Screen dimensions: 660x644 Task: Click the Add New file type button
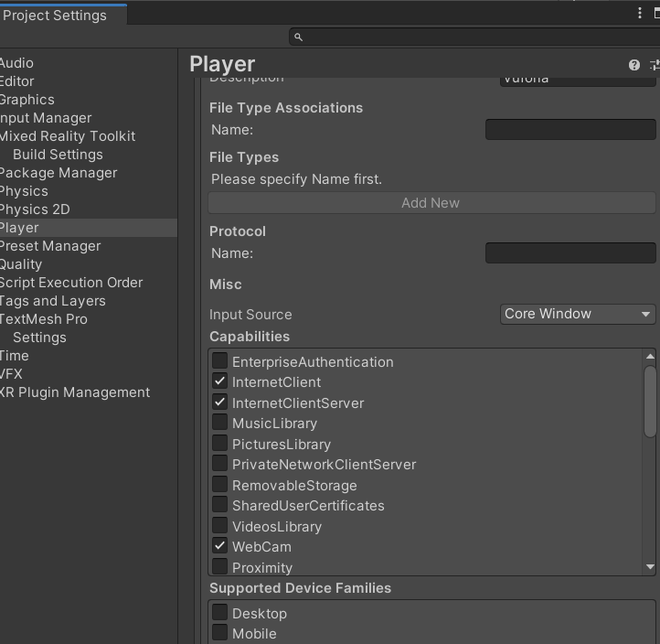(431, 203)
